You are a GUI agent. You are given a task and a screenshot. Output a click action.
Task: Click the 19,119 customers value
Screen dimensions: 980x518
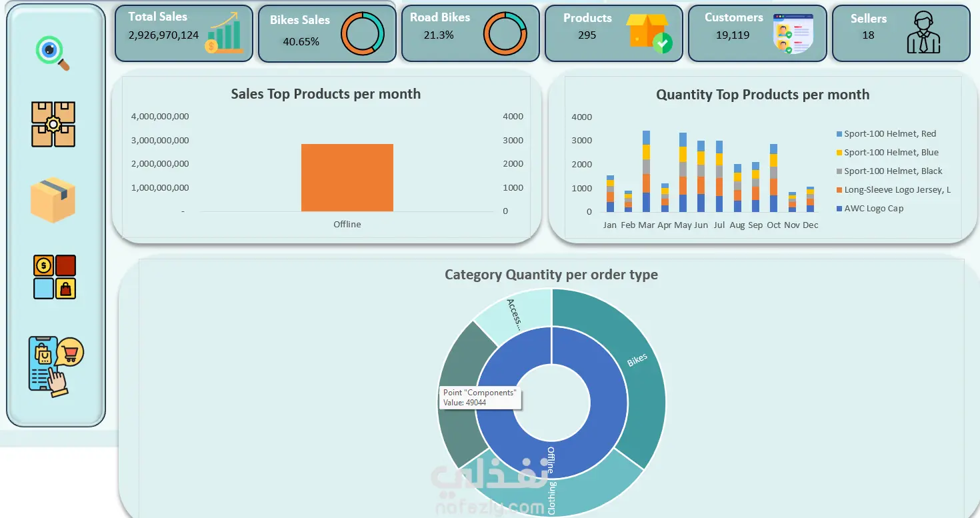733,35
